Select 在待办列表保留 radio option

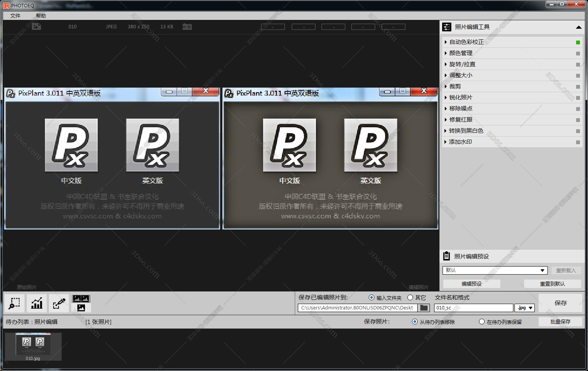click(x=482, y=322)
